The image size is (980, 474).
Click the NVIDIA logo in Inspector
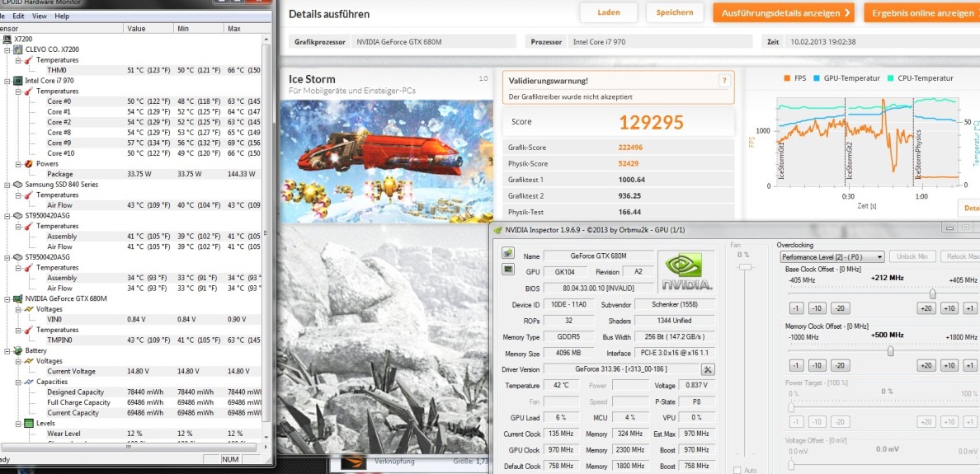point(687,271)
